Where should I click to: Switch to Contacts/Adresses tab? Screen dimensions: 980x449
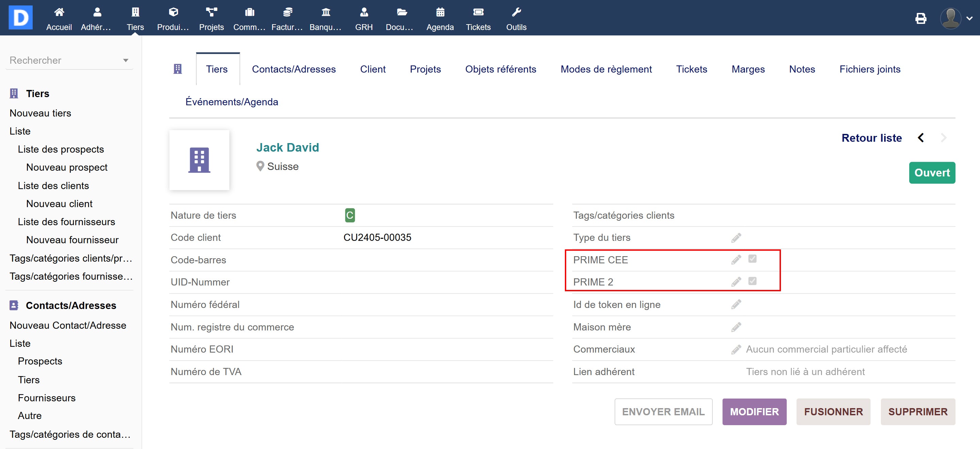(293, 69)
